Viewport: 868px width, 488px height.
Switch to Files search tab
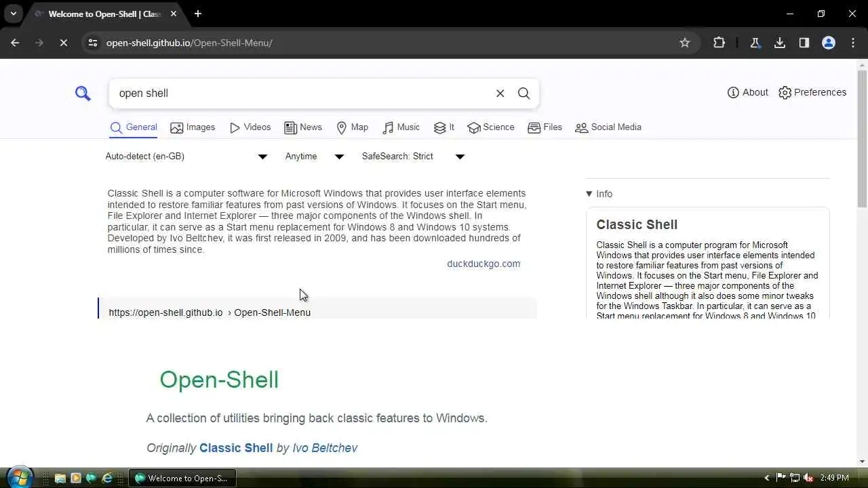pos(545,127)
